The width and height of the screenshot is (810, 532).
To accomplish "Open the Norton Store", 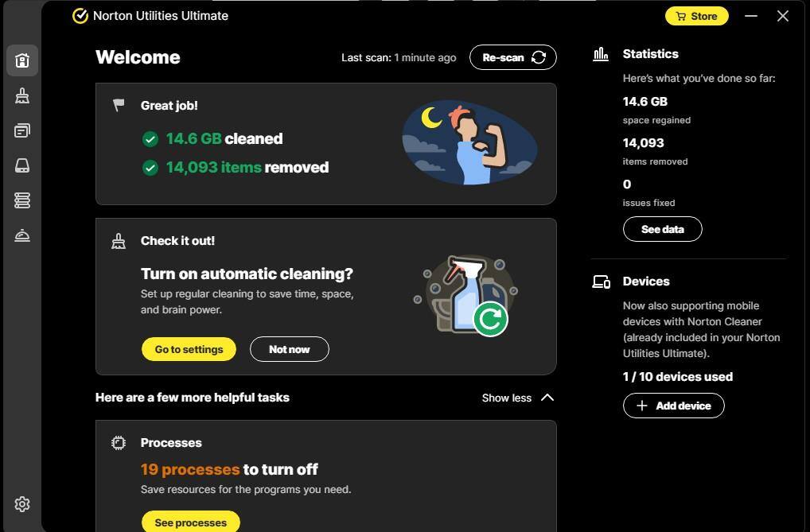I will coord(696,16).
